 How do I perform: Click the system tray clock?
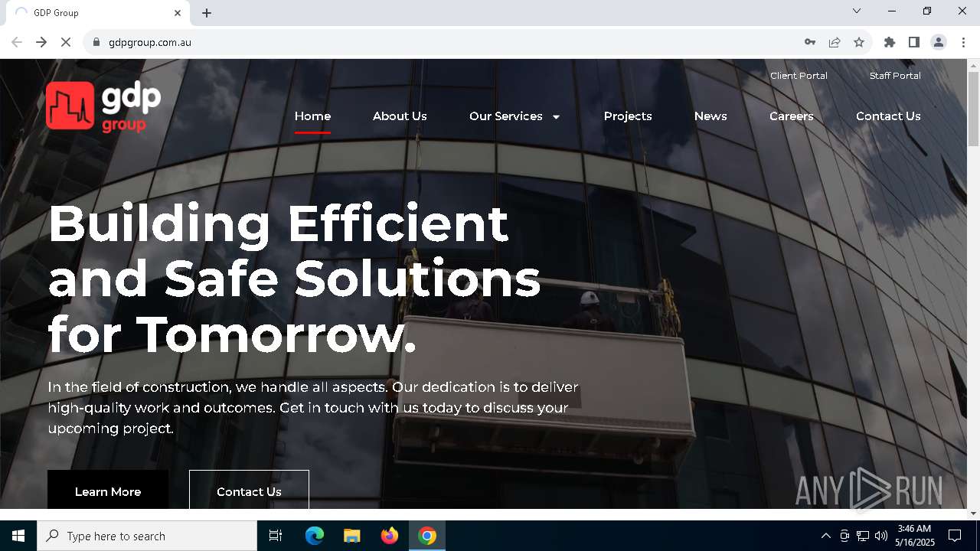coord(914,536)
